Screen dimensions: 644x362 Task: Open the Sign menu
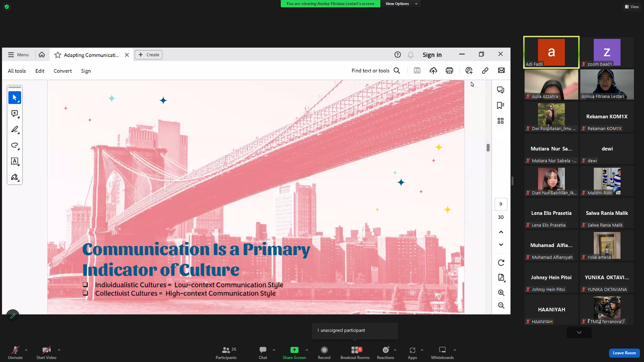86,71
